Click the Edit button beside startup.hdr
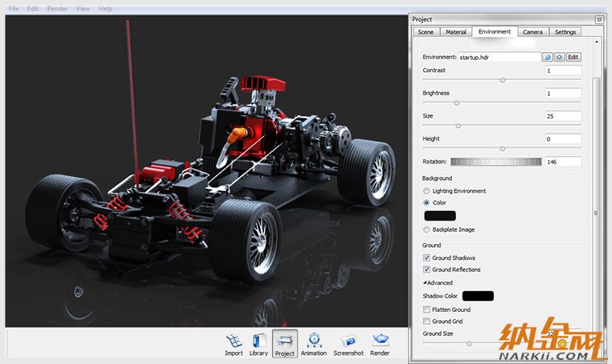 click(573, 58)
